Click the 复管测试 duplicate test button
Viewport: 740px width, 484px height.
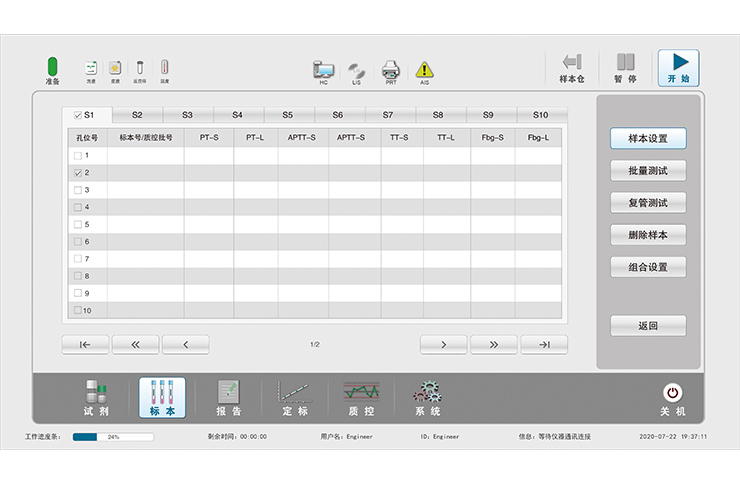[648, 203]
